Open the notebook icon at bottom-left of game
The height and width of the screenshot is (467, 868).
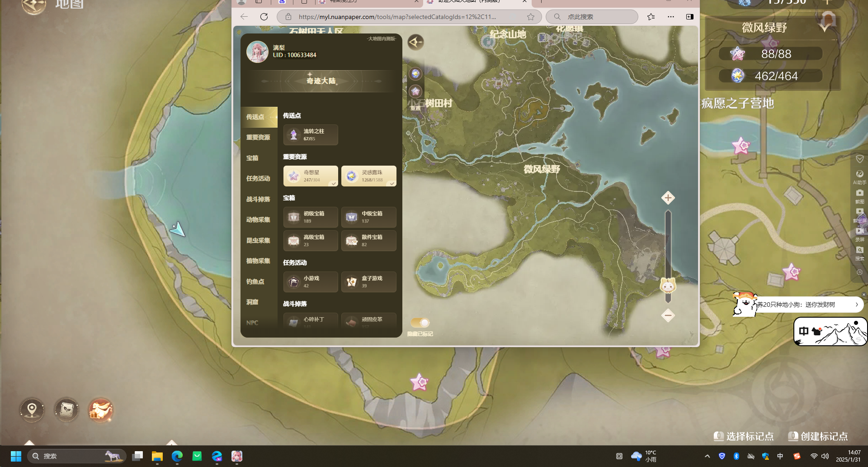(x=66, y=410)
